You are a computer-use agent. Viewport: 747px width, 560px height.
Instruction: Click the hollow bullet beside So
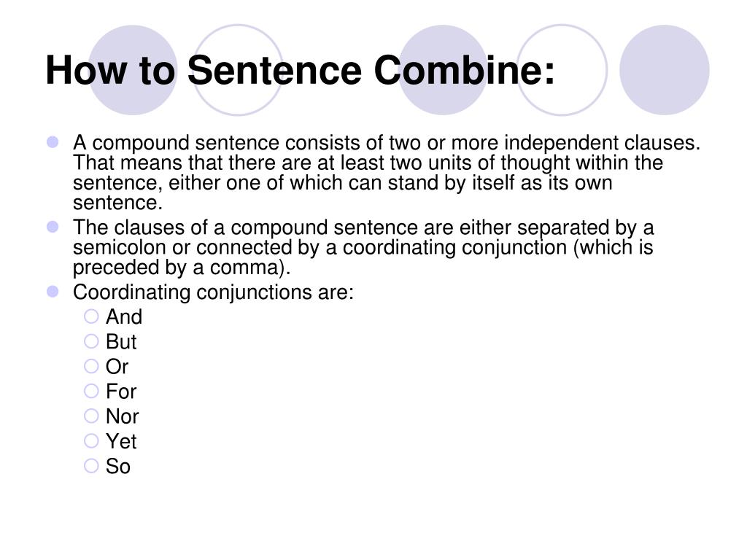coord(91,465)
